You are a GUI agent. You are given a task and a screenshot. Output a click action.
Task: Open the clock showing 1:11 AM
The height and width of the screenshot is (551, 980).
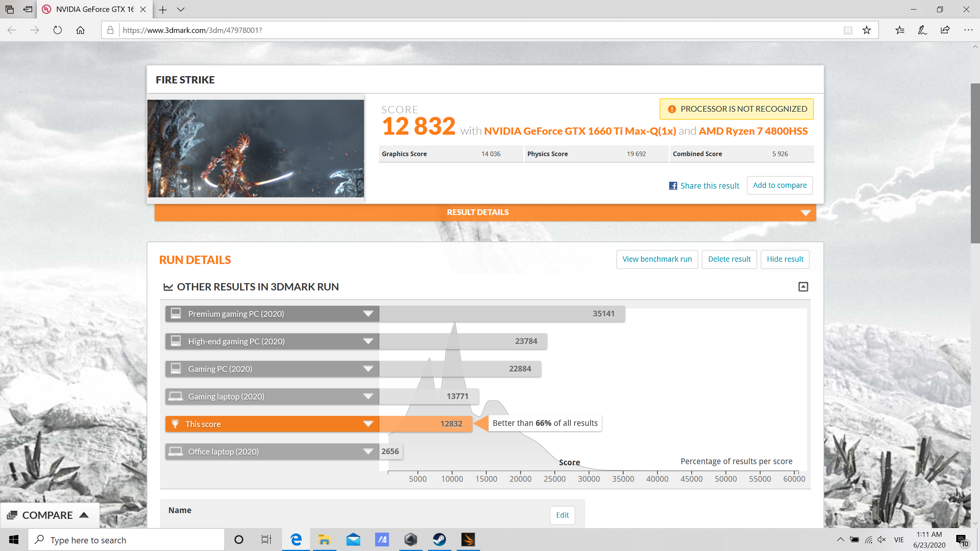[929, 540]
